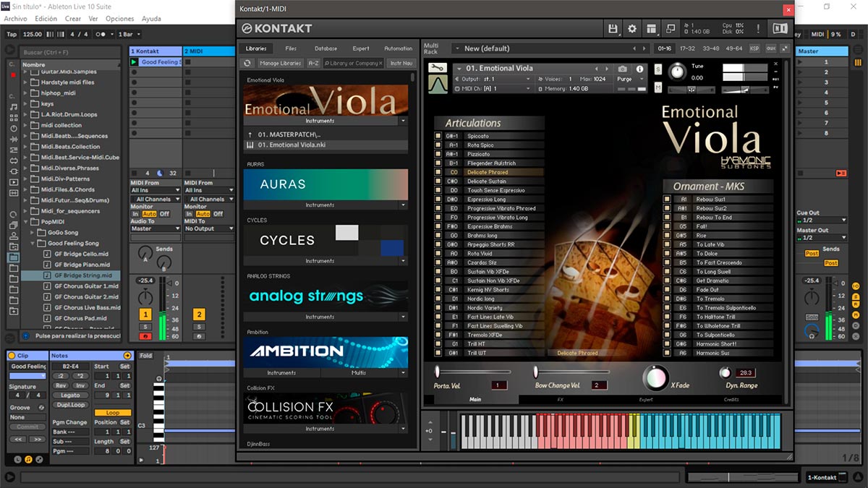Click the Library or Company search field

tap(354, 63)
